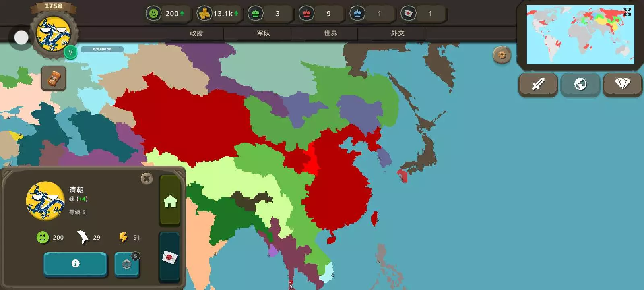644x290 pixels.
Task: Tap the red crown counter icon
Action: (x=307, y=14)
